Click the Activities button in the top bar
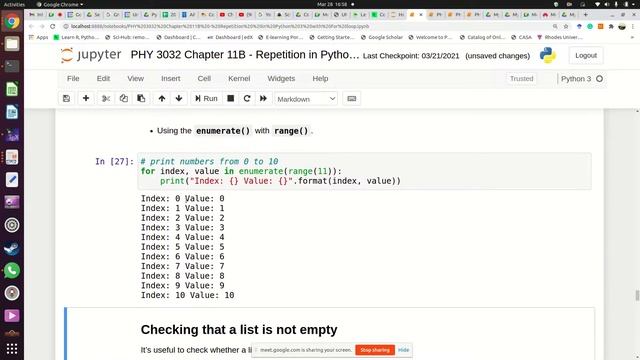This screenshot has height=360, width=640. [14, 4]
